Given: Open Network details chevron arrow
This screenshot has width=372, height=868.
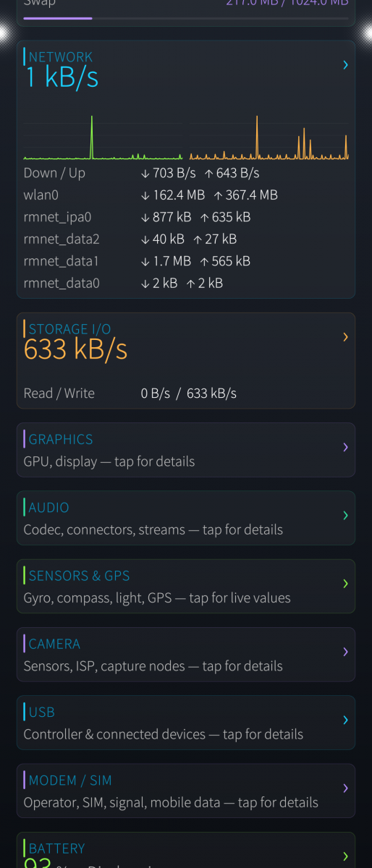Looking at the screenshot, I should pyautogui.click(x=345, y=65).
